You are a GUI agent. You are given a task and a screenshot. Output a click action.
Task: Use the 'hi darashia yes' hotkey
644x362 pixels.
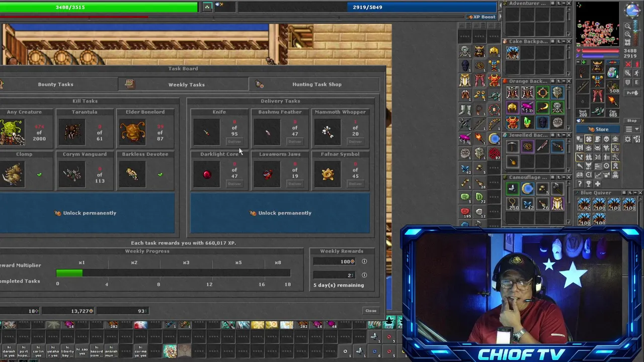pos(9,351)
